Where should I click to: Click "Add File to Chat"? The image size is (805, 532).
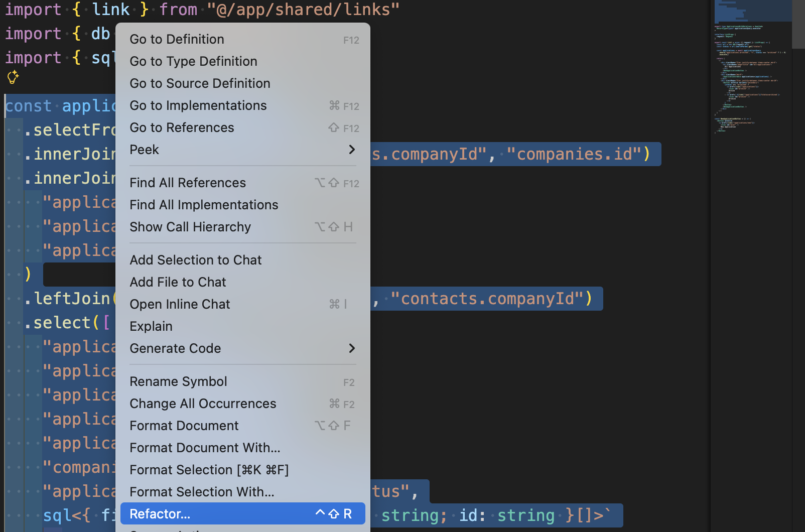tap(178, 282)
